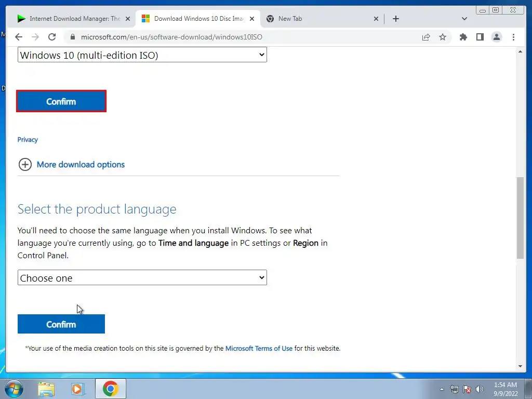Open Windows Explorer from taskbar
532x399 pixels.
point(46,389)
